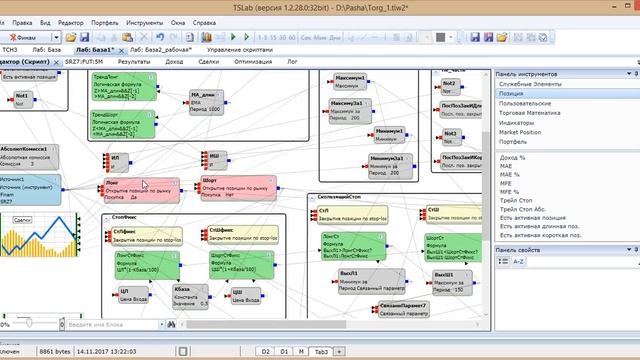Click the open folder icon next to the Финам selector
The height and width of the screenshot is (360, 640).
pos(71,38)
